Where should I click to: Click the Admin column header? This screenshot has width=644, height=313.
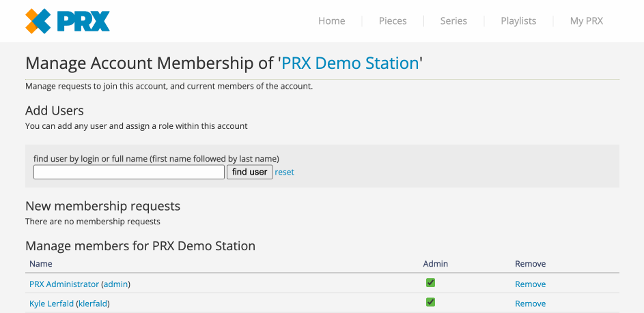[x=435, y=264]
